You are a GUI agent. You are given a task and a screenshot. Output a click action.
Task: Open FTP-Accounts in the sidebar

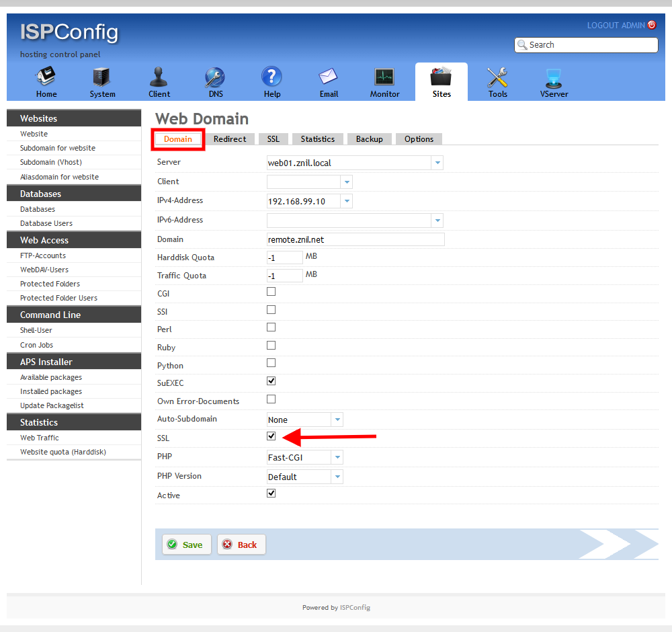[x=43, y=255]
